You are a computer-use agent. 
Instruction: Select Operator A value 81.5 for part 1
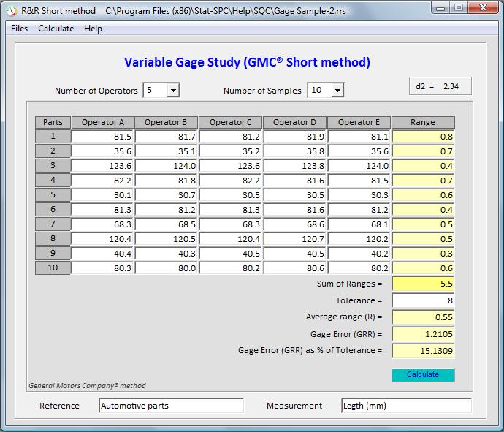[x=102, y=137]
